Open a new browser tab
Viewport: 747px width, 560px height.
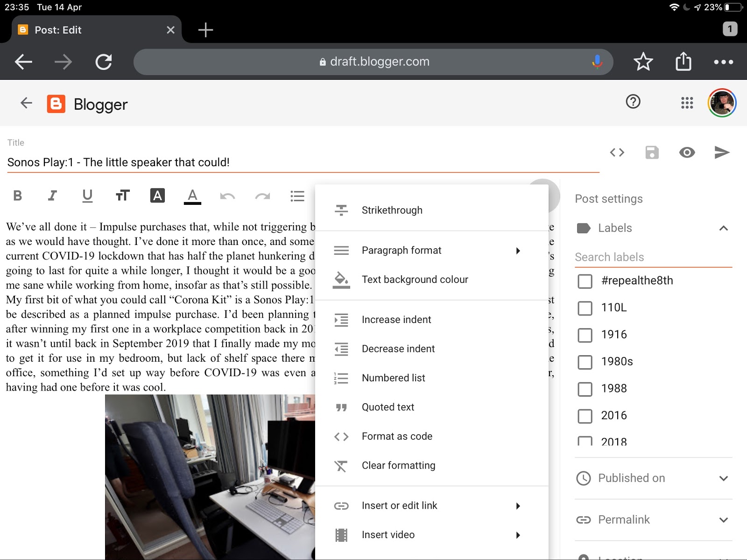pyautogui.click(x=205, y=30)
